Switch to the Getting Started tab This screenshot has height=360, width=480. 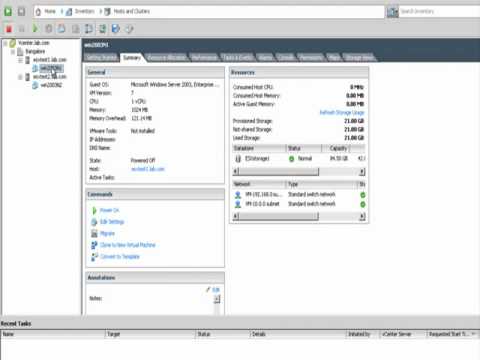tap(101, 58)
